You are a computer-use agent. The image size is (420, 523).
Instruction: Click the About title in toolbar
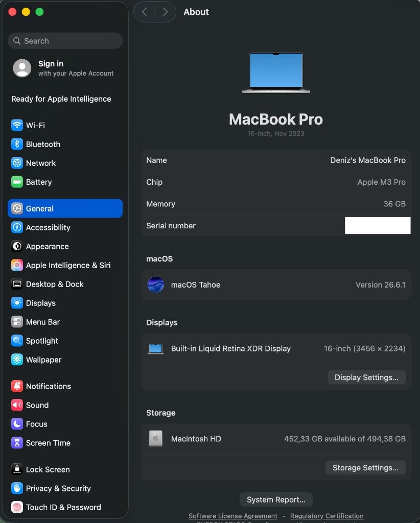pos(196,12)
